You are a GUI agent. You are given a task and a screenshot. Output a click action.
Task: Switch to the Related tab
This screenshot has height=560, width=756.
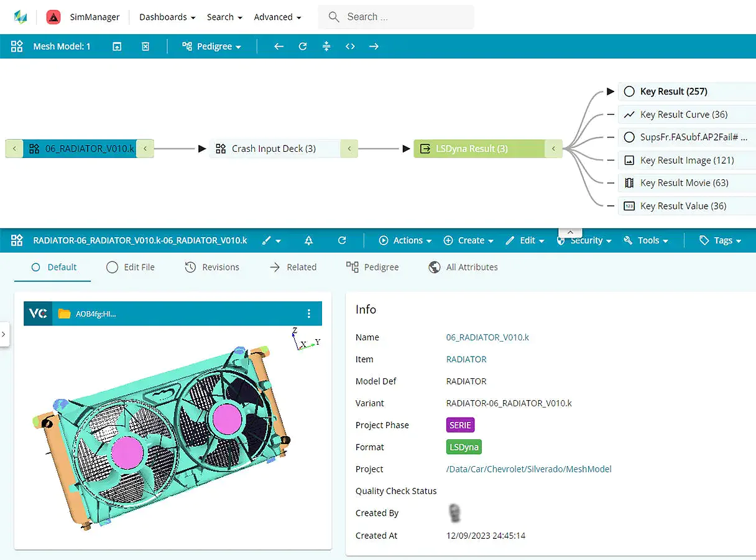(x=293, y=267)
